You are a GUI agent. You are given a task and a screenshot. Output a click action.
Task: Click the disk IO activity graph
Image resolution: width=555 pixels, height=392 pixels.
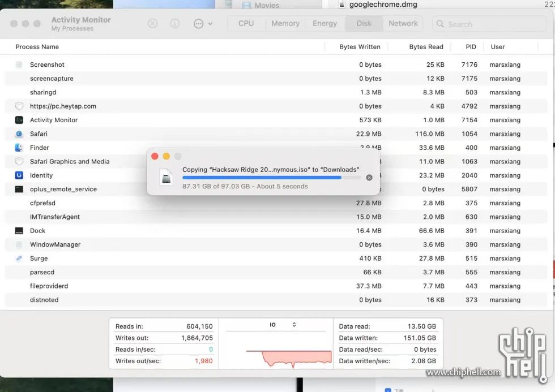[288, 359]
